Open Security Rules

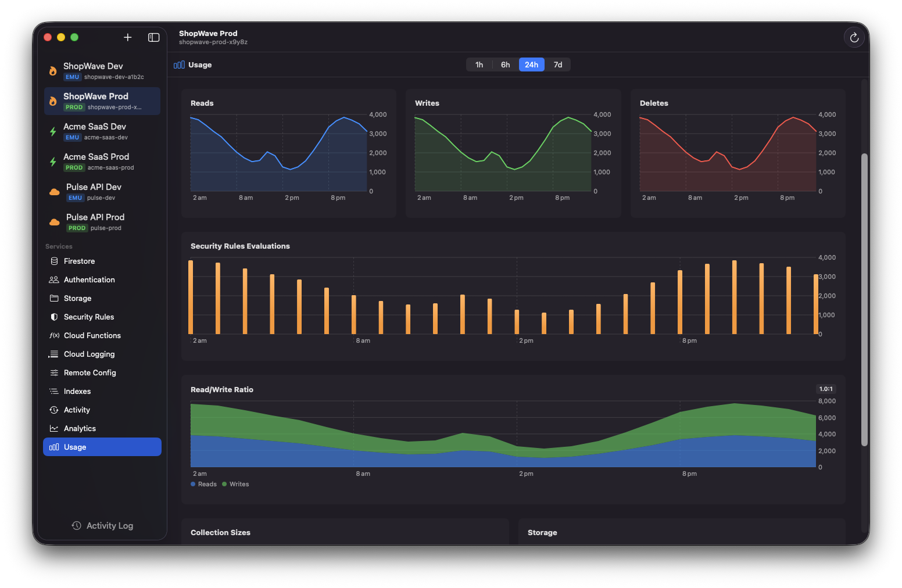pyautogui.click(x=88, y=317)
